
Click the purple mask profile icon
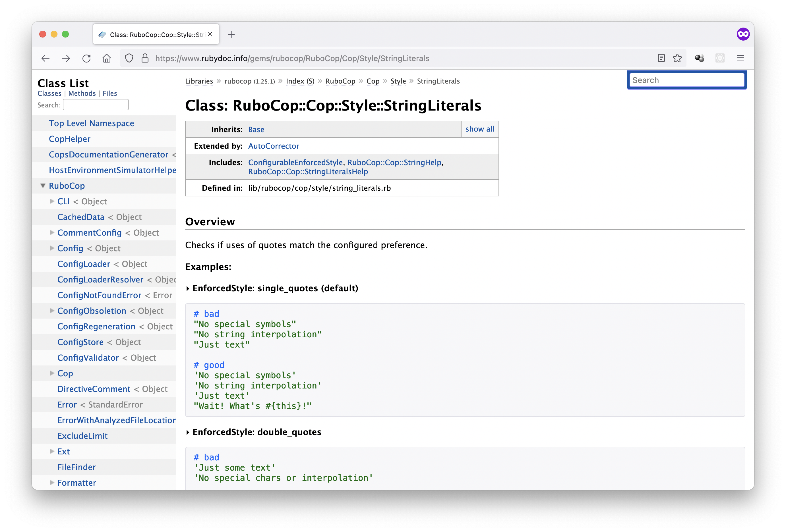point(743,34)
